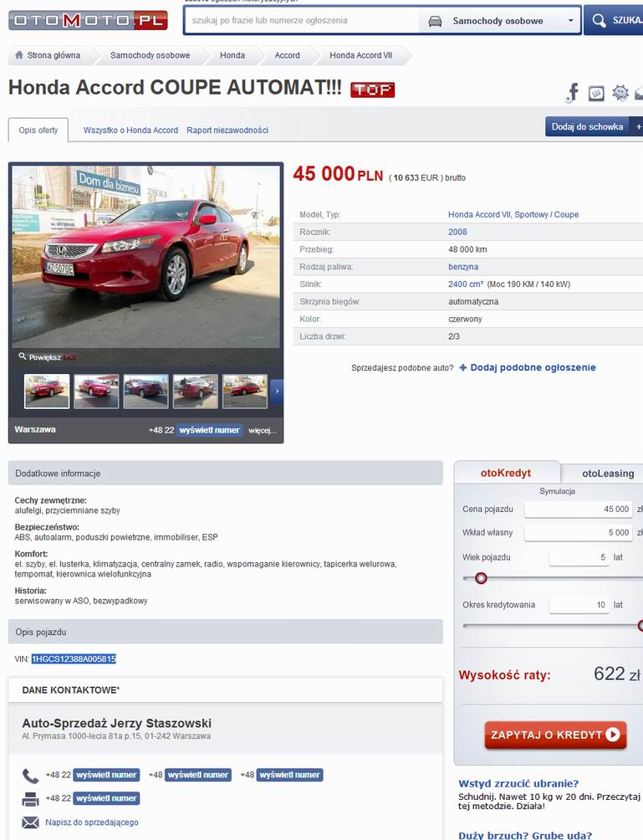Click Powiększ magnifier to enlarge photo
The image size is (643, 840).
click(41, 356)
